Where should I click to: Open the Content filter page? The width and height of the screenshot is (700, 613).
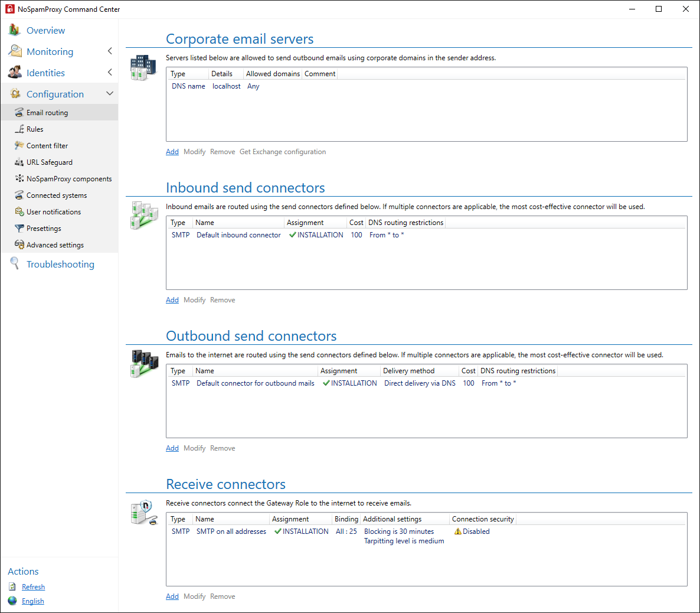pyautogui.click(x=47, y=146)
